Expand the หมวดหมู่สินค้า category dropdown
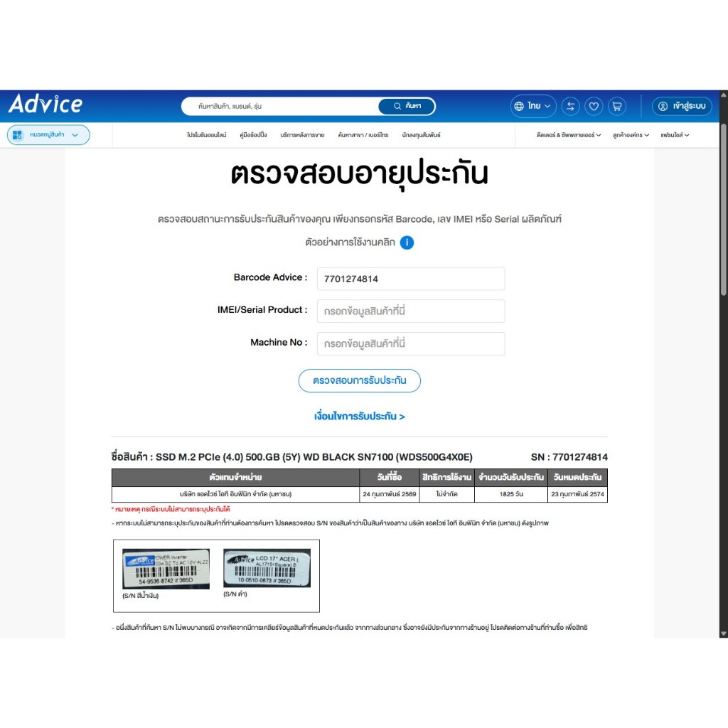The height and width of the screenshot is (728, 728). tap(48, 134)
